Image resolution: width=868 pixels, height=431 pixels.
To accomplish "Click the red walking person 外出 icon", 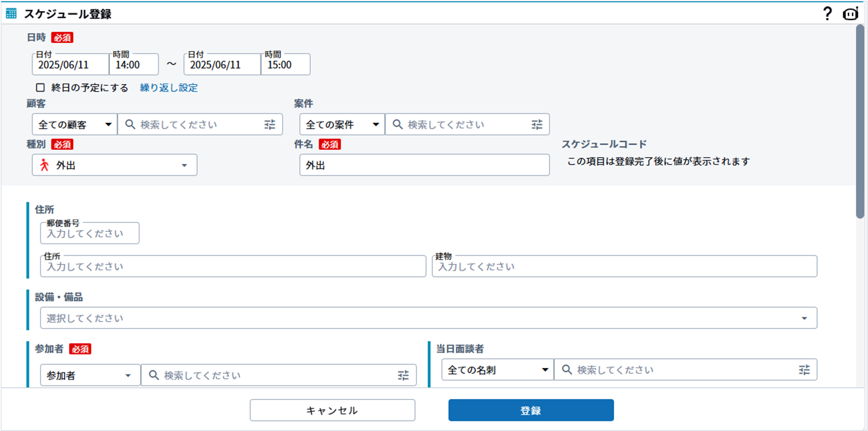I will 44,165.
